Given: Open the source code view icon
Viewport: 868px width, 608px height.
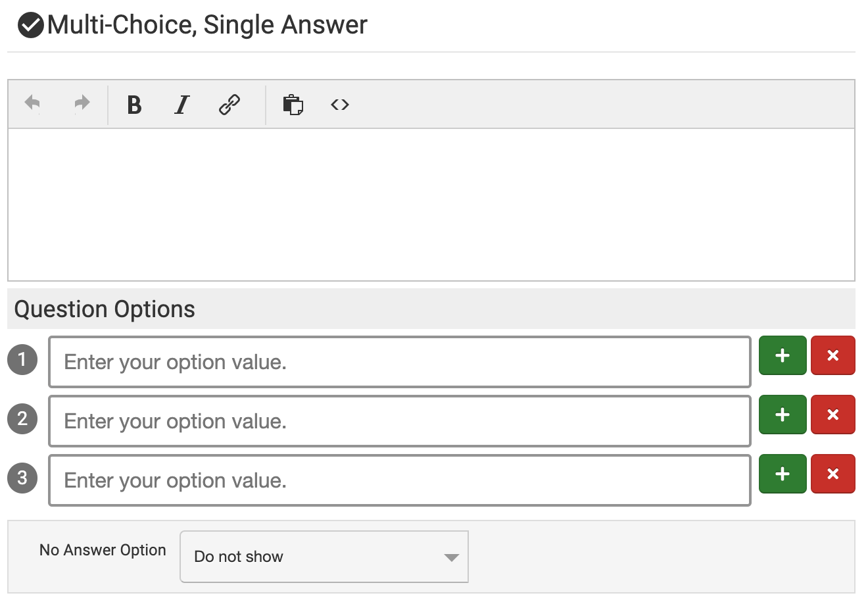Looking at the screenshot, I should 340,105.
